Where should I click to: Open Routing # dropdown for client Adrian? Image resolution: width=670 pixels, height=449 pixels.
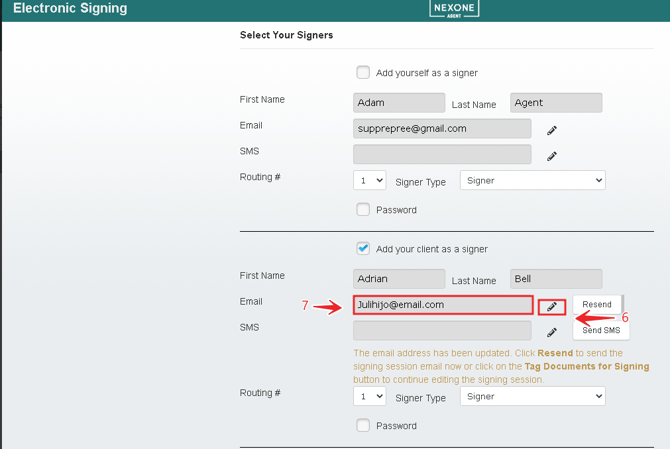click(x=370, y=396)
